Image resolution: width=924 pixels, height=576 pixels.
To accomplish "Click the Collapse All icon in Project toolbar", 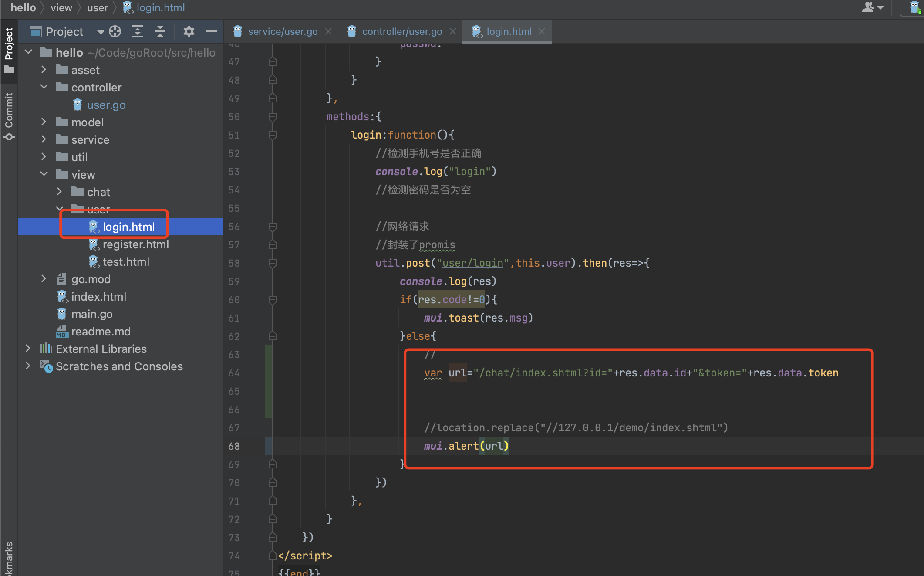I will [x=160, y=31].
